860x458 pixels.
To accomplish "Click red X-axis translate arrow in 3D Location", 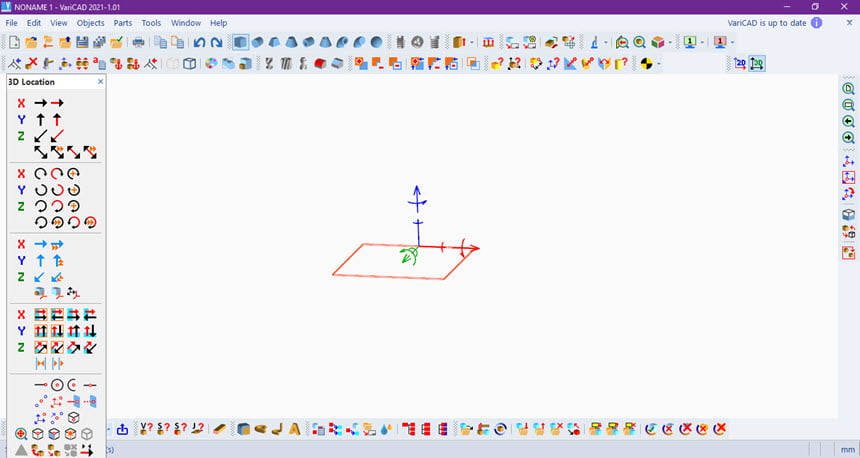I will pyautogui.click(x=57, y=103).
